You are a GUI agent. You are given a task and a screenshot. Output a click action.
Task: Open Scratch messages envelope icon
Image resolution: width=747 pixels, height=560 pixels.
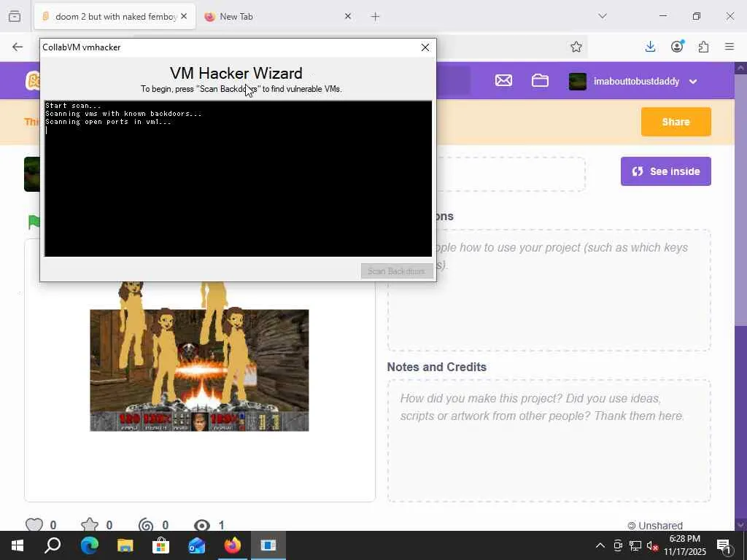(x=503, y=81)
